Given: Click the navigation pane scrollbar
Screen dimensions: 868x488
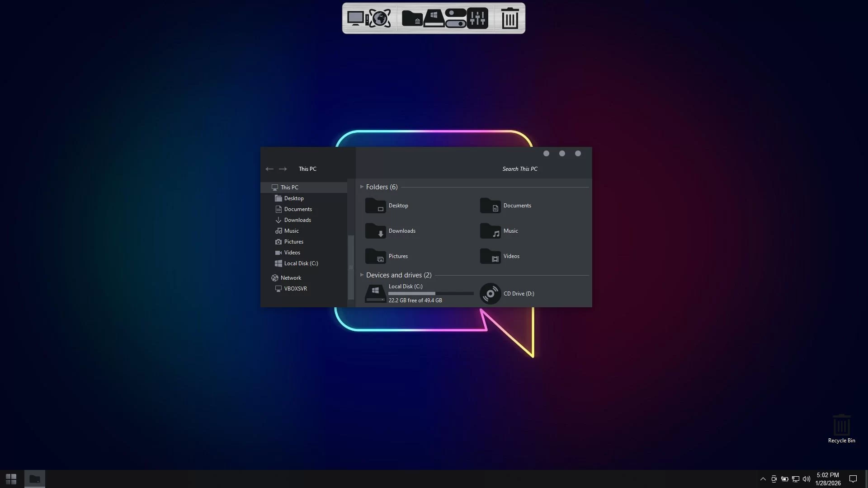Looking at the screenshot, I should pos(350,267).
